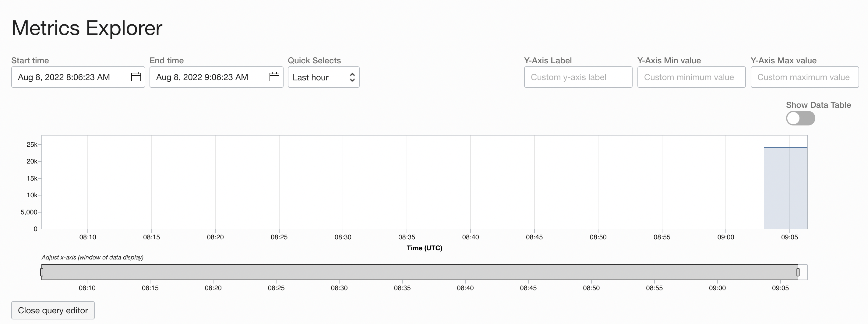
Task: Click the '10k' y-axis label
Action: (x=32, y=195)
